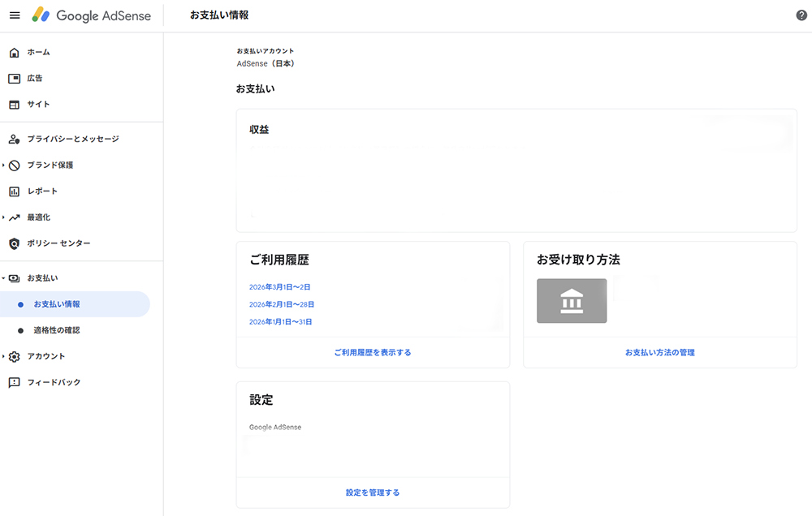Viewport: 812px width, 516px height.
Task: Open the 2026年3月1日〜2日 history link
Action: point(280,287)
